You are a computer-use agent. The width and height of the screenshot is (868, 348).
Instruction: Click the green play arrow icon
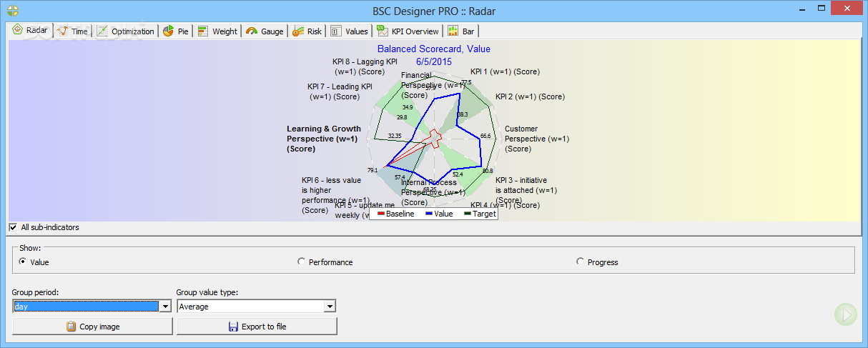845,314
